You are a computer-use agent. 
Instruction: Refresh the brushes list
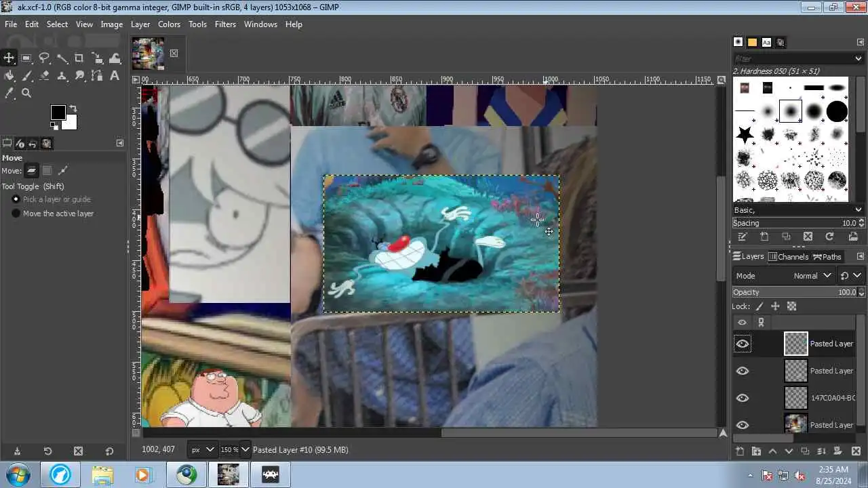point(829,237)
